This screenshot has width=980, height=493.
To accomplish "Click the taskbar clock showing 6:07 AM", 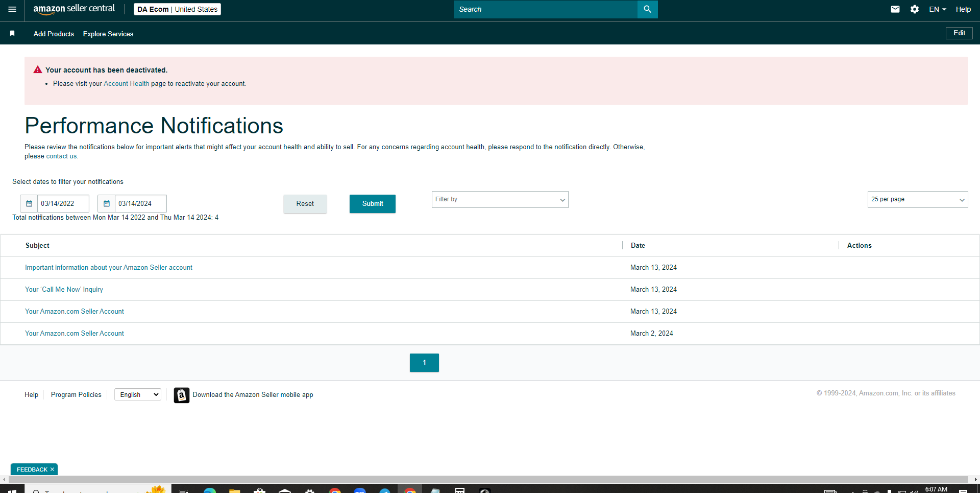I will pyautogui.click(x=936, y=489).
